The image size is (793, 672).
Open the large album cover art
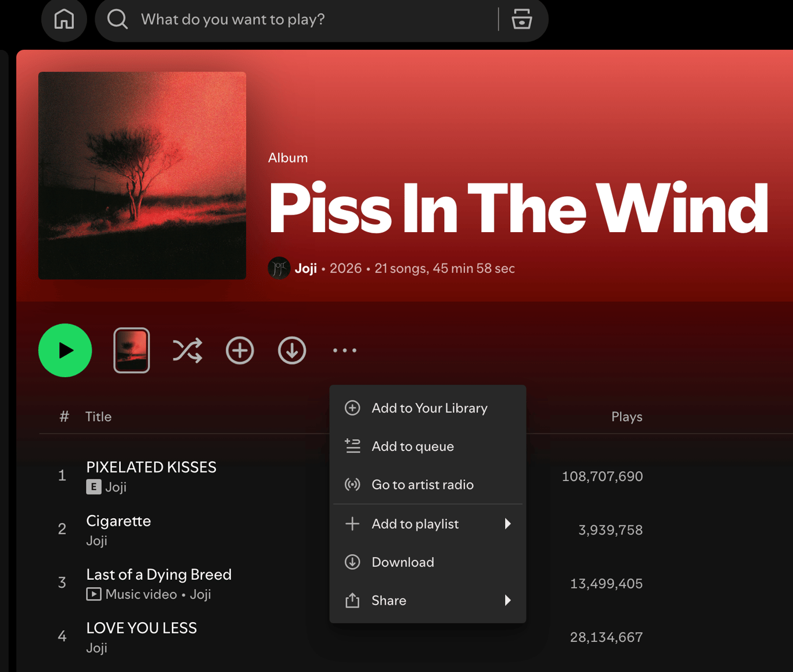(x=142, y=176)
